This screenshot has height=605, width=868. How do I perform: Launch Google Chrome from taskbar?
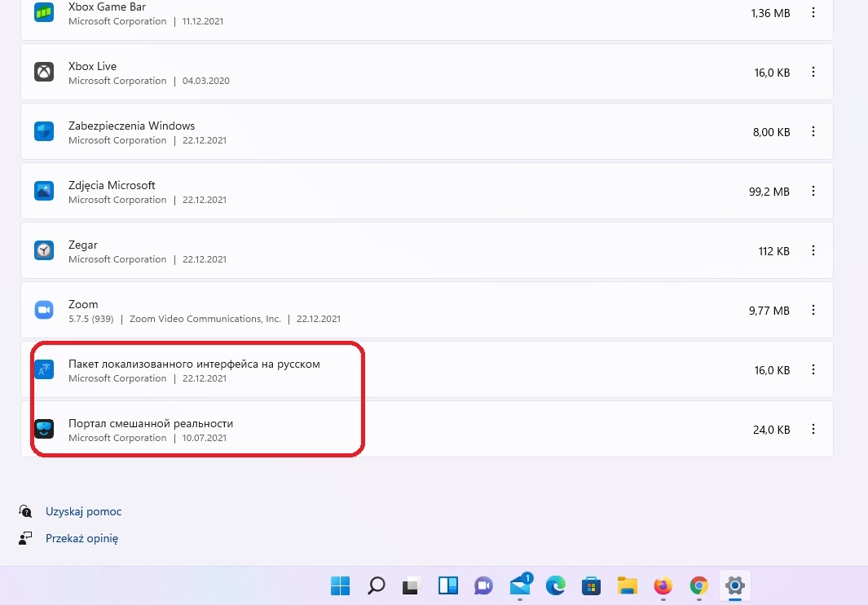698,585
